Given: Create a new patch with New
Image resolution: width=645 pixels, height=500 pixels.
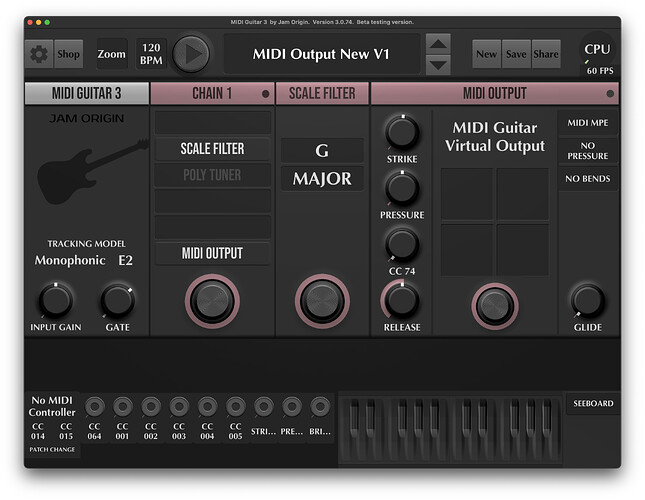Looking at the screenshot, I should coord(487,54).
